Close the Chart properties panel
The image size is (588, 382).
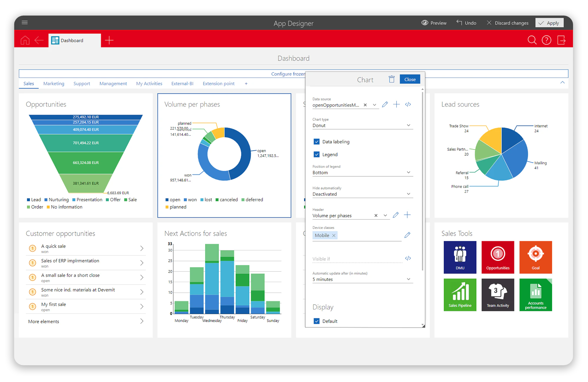coord(410,79)
